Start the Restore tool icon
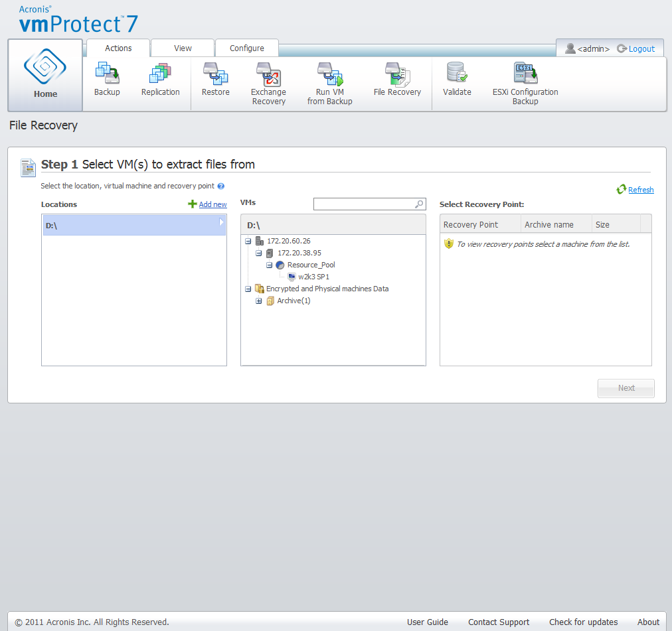672x631 pixels. click(x=216, y=73)
